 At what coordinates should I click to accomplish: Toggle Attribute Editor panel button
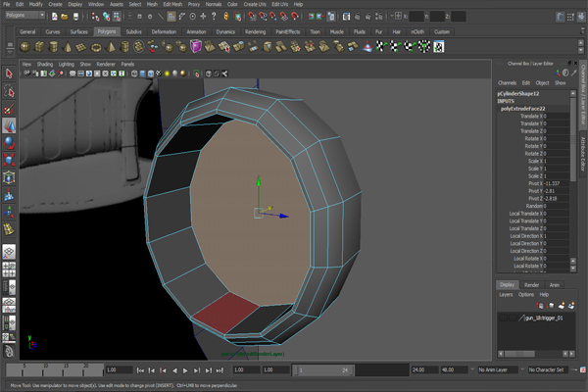pos(561,17)
